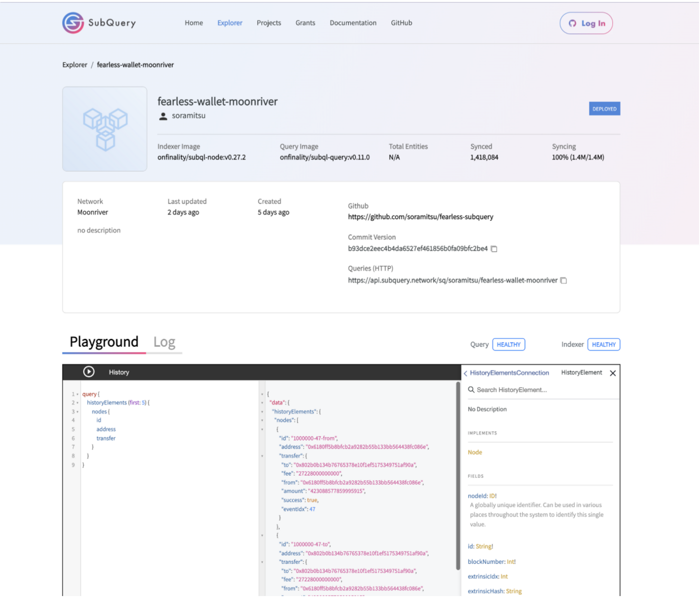This screenshot has width=700, height=602.
Task: Click the DEPLOYED status badge
Action: click(x=604, y=109)
